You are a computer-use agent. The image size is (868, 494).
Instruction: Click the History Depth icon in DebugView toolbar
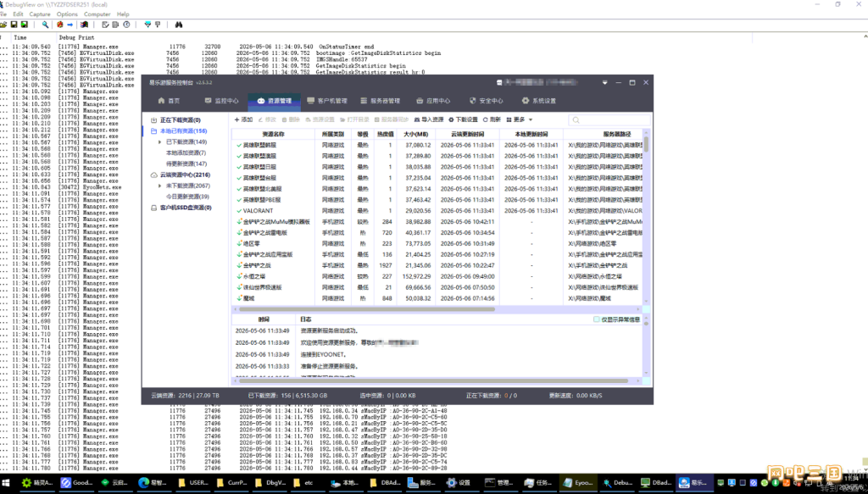tap(115, 25)
